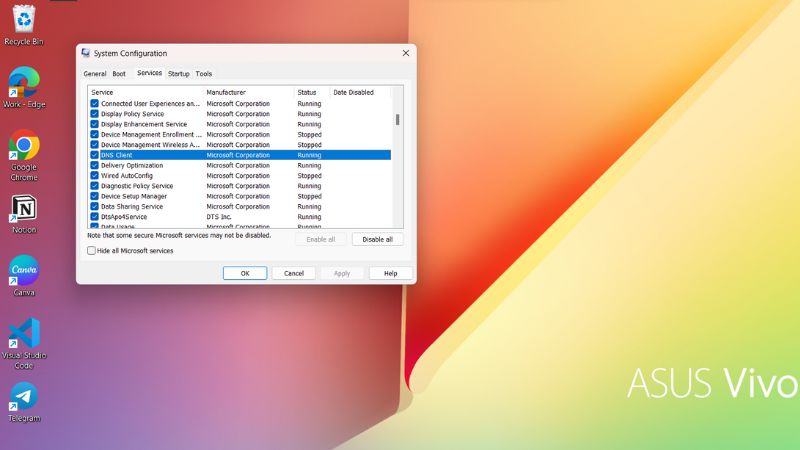This screenshot has height=450, width=800.
Task: Click the Disable all button
Action: pyautogui.click(x=378, y=240)
